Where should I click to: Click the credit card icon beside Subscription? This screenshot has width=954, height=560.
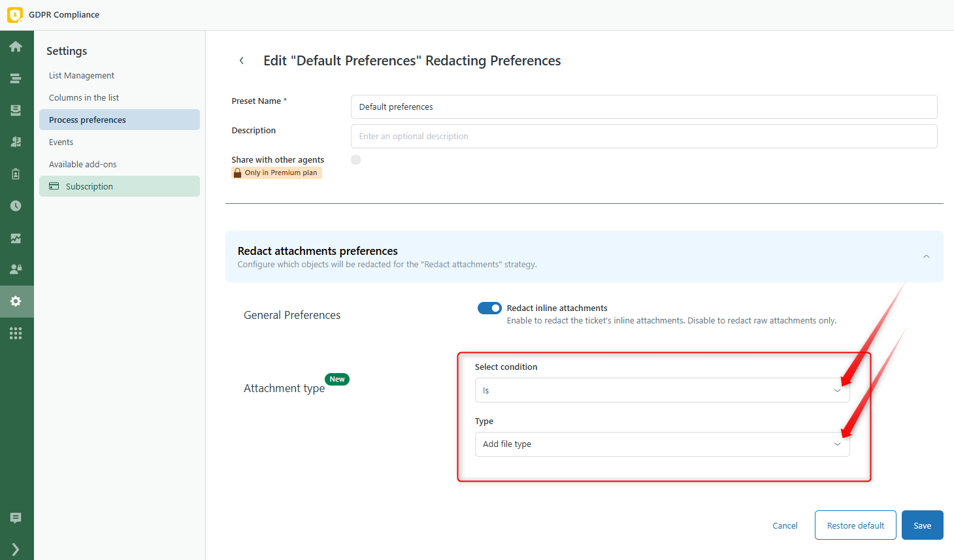54,186
